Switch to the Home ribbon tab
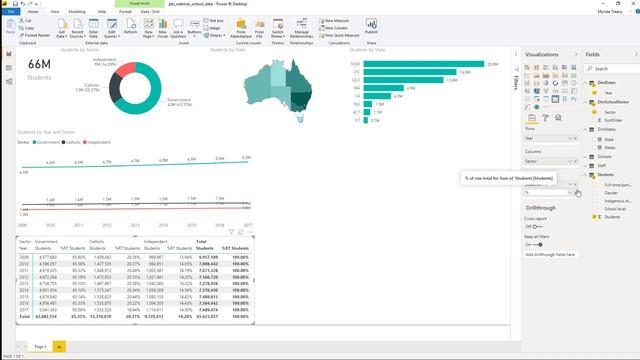This screenshot has width=640, height=360. tap(33, 12)
